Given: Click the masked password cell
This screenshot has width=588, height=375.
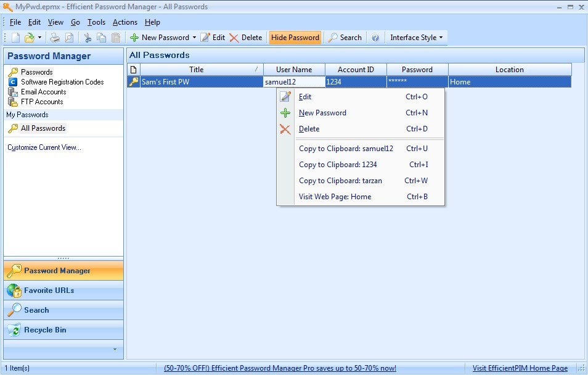Looking at the screenshot, I should 417,82.
